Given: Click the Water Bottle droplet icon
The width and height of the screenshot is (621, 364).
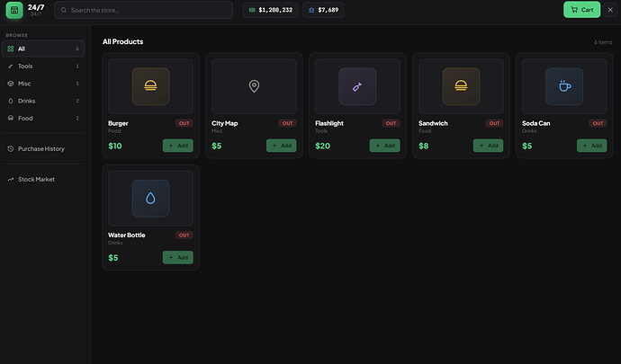Looking at the screenshot, I should coord(150,199).
